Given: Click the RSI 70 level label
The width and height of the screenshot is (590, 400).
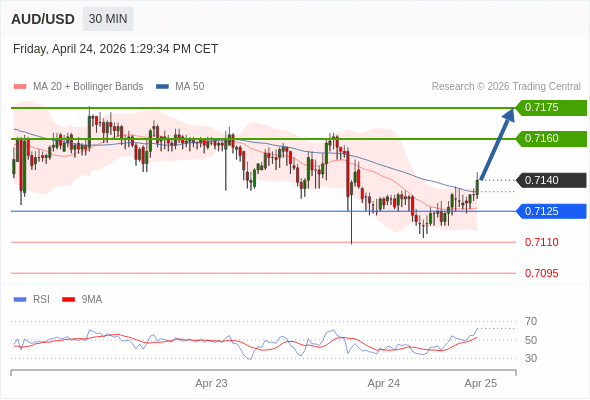Looking at the screenshot, I should [531, 321].
